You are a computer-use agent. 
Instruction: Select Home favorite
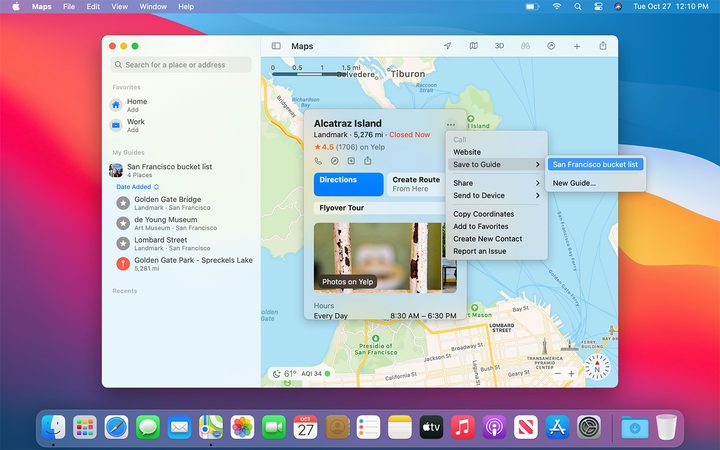[x=180, y=105]
